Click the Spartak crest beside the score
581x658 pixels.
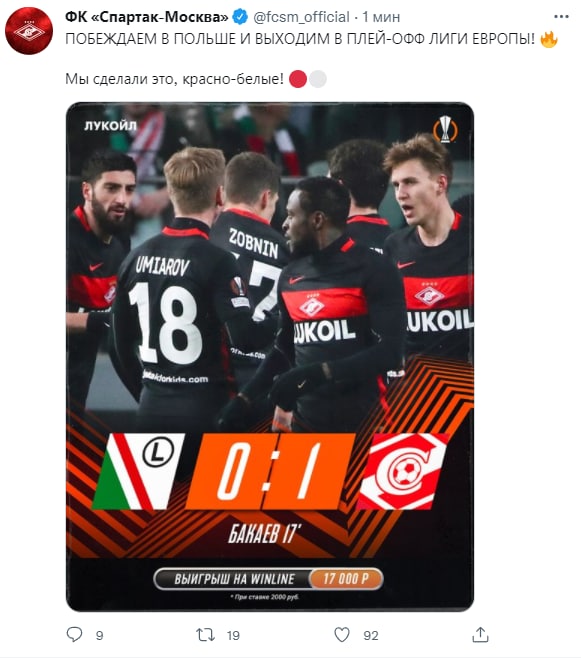click(402, 471)
